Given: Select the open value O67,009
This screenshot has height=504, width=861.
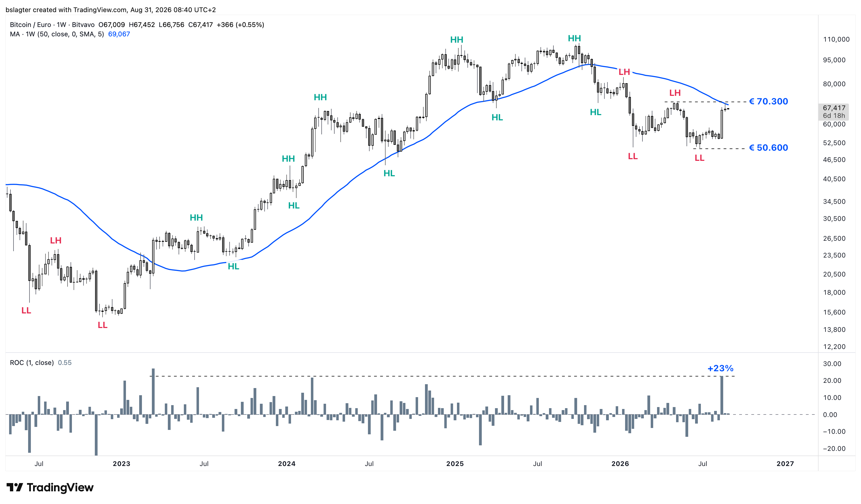Looking at the screenshot, I should pyautogui.click(x=112, y=25).
